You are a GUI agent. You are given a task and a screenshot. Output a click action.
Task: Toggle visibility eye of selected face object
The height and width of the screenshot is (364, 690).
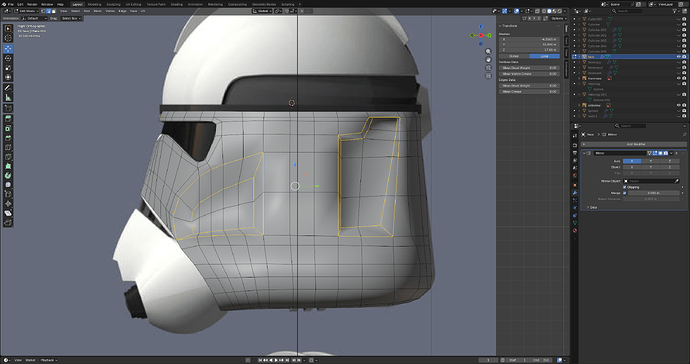pos(678,56)
